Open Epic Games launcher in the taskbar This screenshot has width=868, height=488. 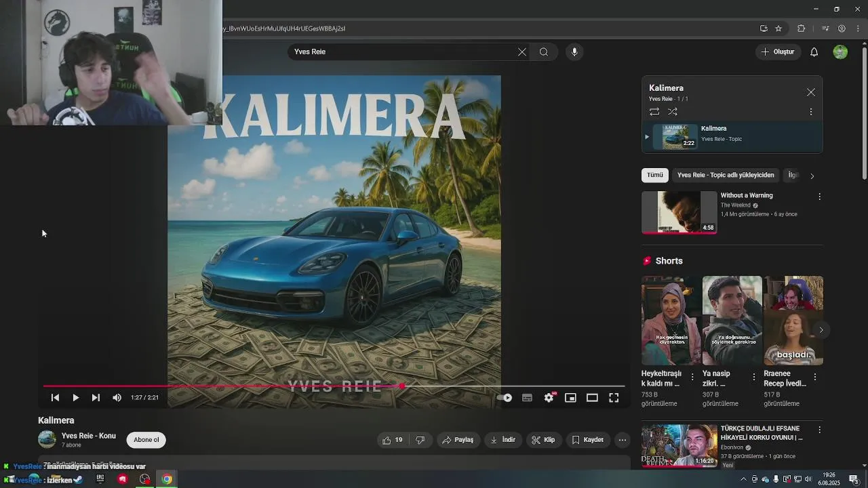pos(100,479)
